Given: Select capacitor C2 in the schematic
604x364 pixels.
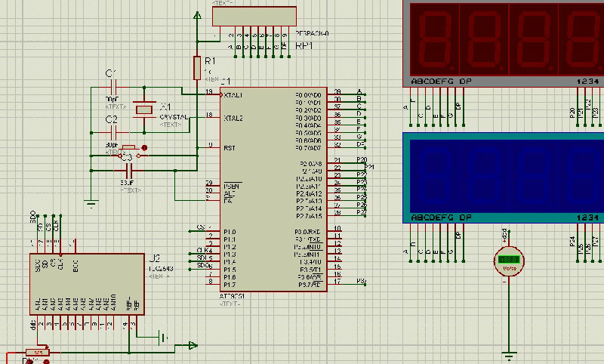Looking at the screenshot, I should (112, 134).
